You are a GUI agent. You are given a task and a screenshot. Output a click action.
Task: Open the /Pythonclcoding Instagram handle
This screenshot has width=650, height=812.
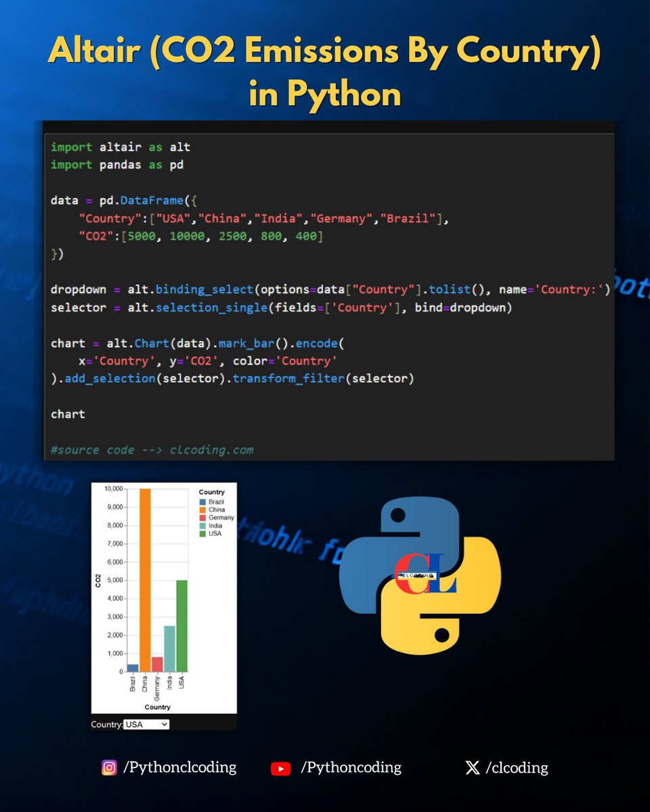point(179,768)
